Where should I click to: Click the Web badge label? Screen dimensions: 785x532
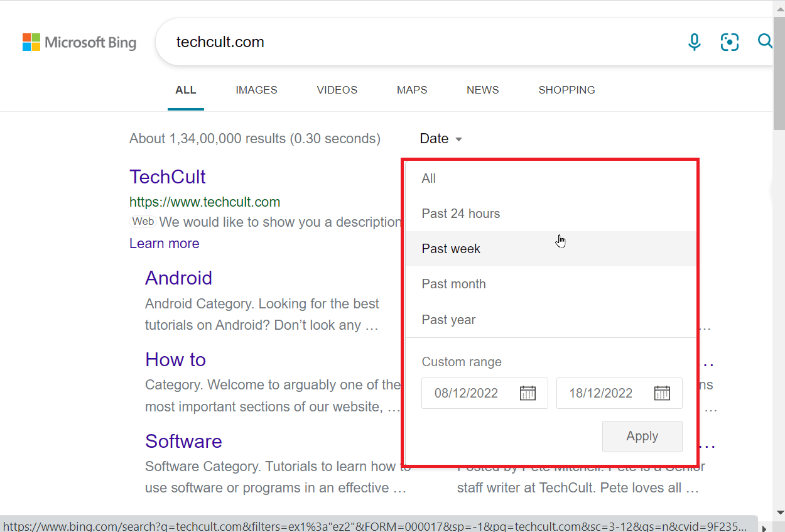143,222
